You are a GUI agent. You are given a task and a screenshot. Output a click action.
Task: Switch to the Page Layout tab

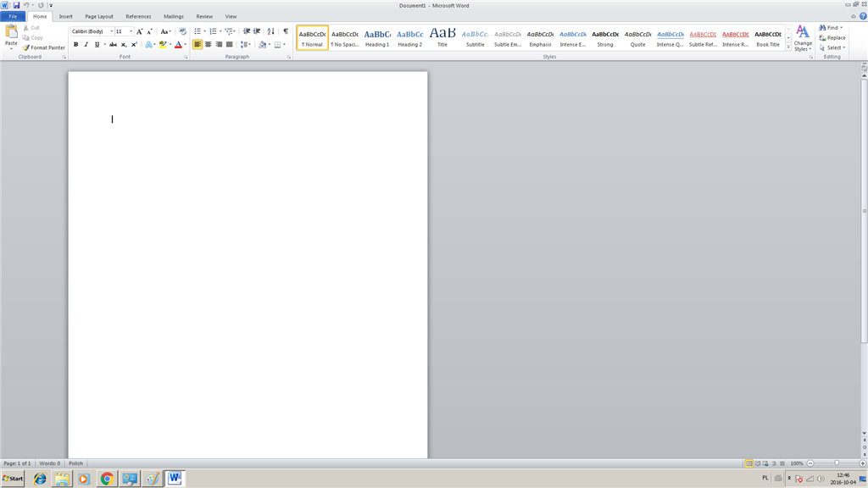click(99, 17)
